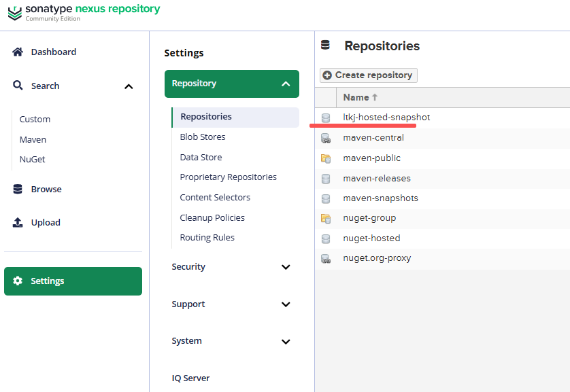Click the hosted icon beside nuget-hosted
Image resolution: width=570 pixels, height=392 pixels.
tap(326, 238)
